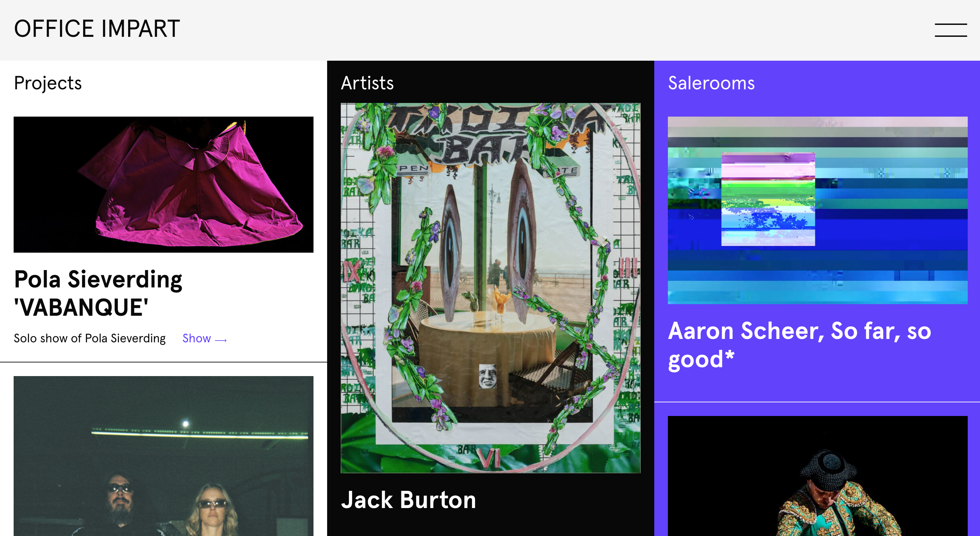Image resolution: width=980 pixels, height=536 pixels.
Task: Open the Projects section heading
Action: 48,83
